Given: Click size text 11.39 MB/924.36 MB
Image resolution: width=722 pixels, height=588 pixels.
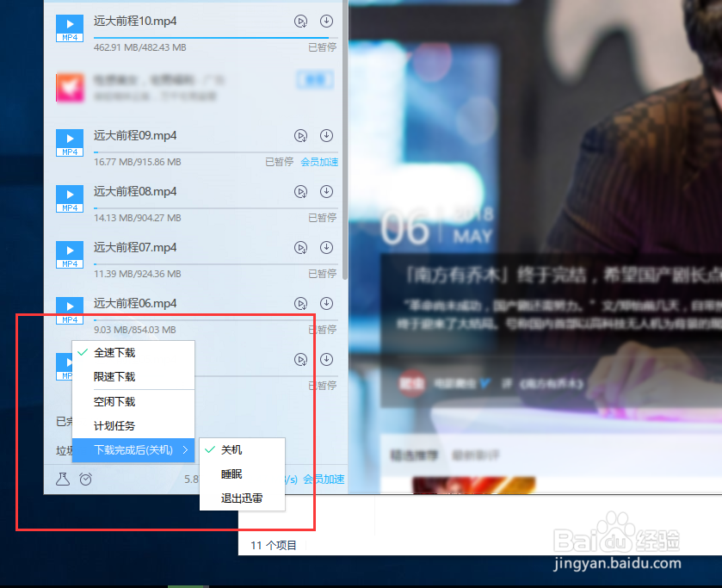Looking at the screenshot, I should (x=137, y=274).
